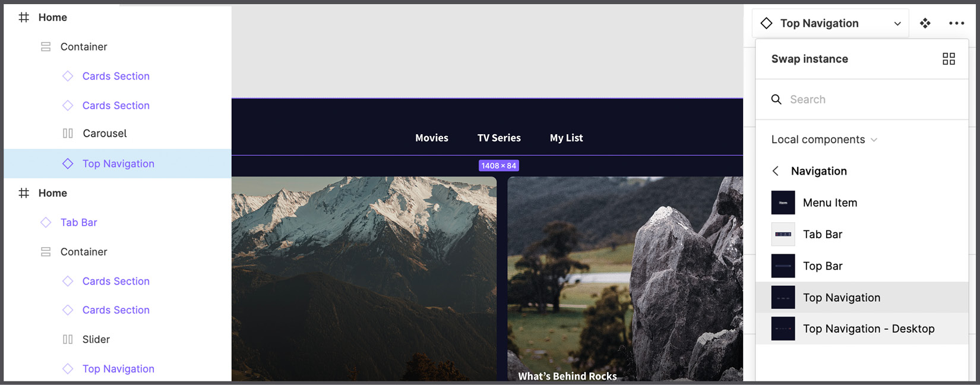Type in the Search components field
Screen dimensions: 980x385
pos(867,99)
